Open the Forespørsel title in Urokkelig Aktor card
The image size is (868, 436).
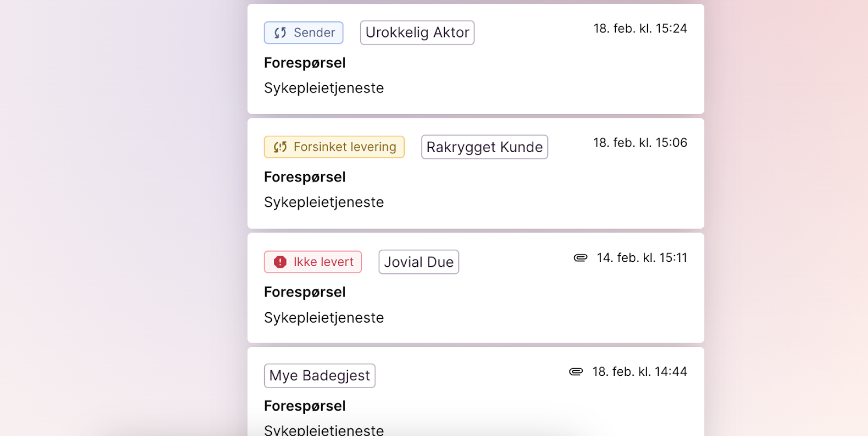pos(305,63)
